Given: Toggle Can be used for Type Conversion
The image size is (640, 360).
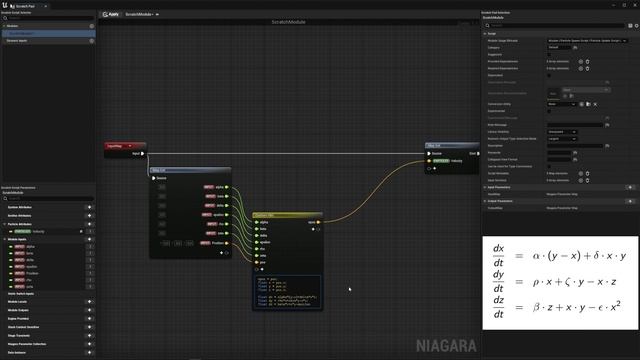Looking at the screenshot, I should (x=549, y=167).
